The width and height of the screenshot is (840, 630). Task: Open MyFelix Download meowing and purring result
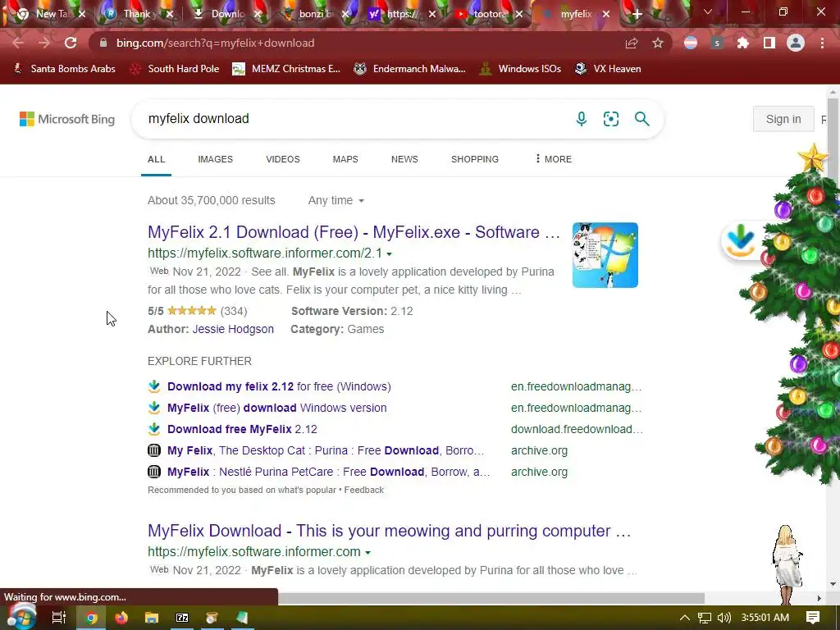click(x=390, y=531)
